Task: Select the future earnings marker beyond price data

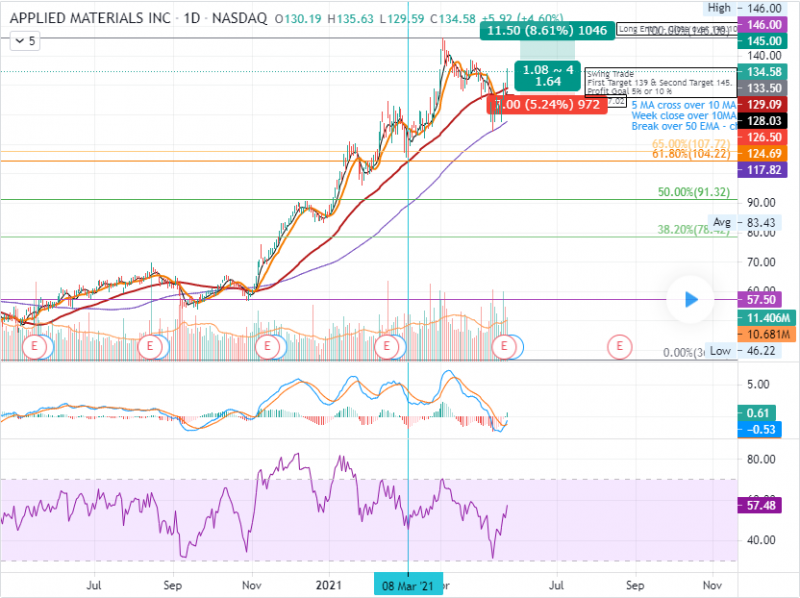Action: click(x=620, y=346)
